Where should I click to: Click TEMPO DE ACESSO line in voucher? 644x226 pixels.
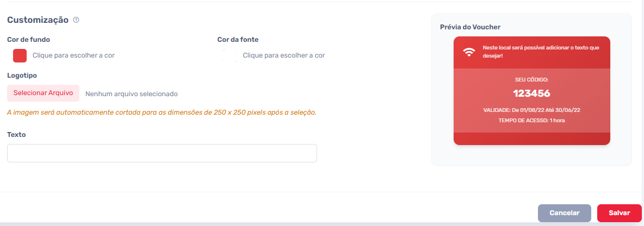(531, 121)
